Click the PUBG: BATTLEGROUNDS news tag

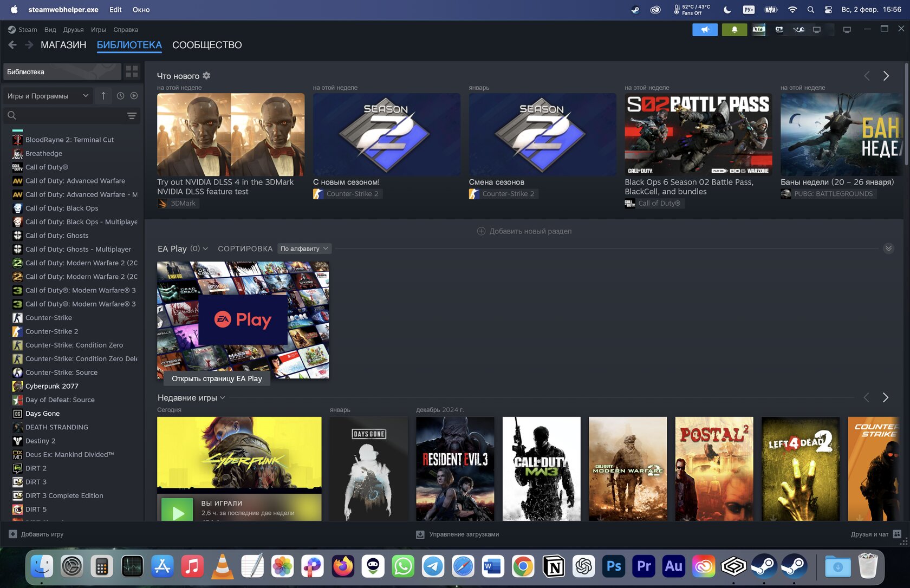[x=828, y=194]
